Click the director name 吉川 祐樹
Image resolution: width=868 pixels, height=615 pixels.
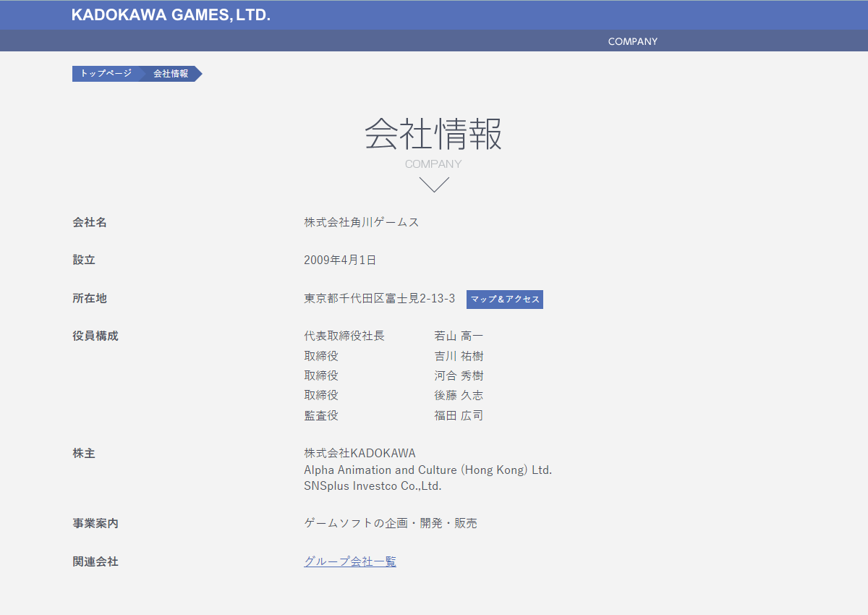459,356
